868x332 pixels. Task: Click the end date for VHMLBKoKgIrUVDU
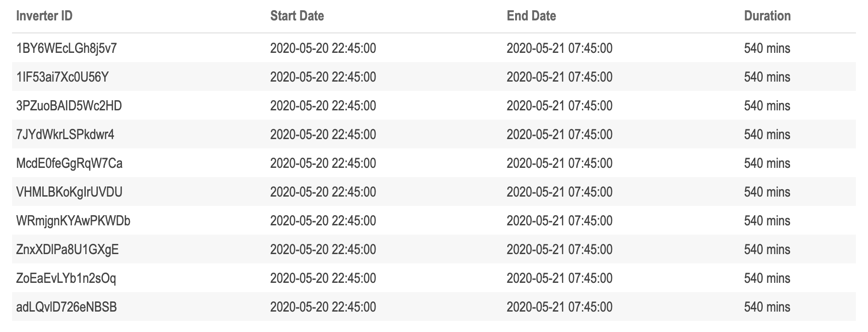(x=560, y=192)
